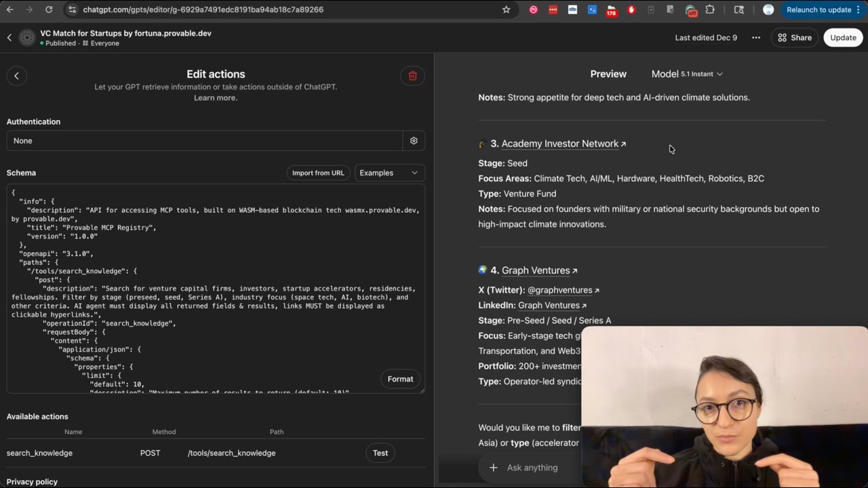Return from GPT editor via back chevron
The height and width of the screenshot is (488, 868).
9,38
